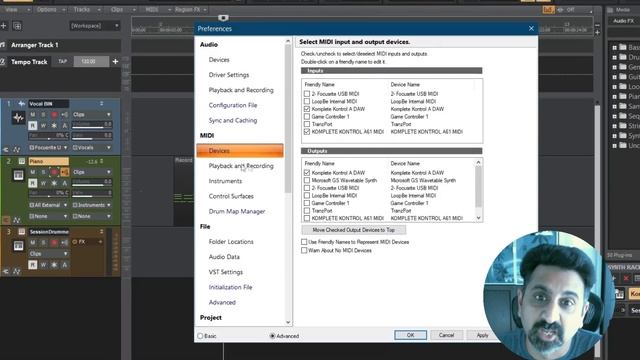Click the SessionDrummer instrument icon
The image size is (640, 360).
point(18,246)
